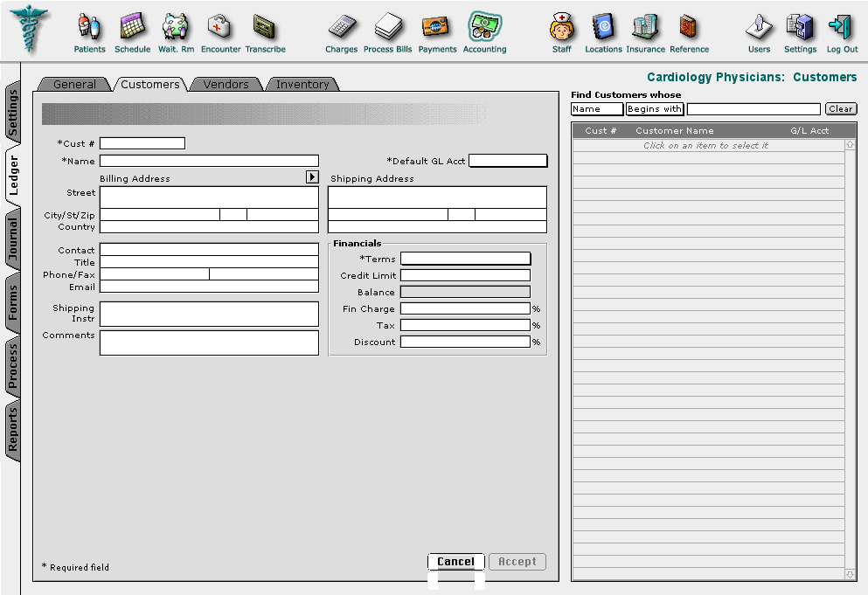Screen dimensions: 868x595
Task: Open the Name search field dropdown
Action: (597, 109)
